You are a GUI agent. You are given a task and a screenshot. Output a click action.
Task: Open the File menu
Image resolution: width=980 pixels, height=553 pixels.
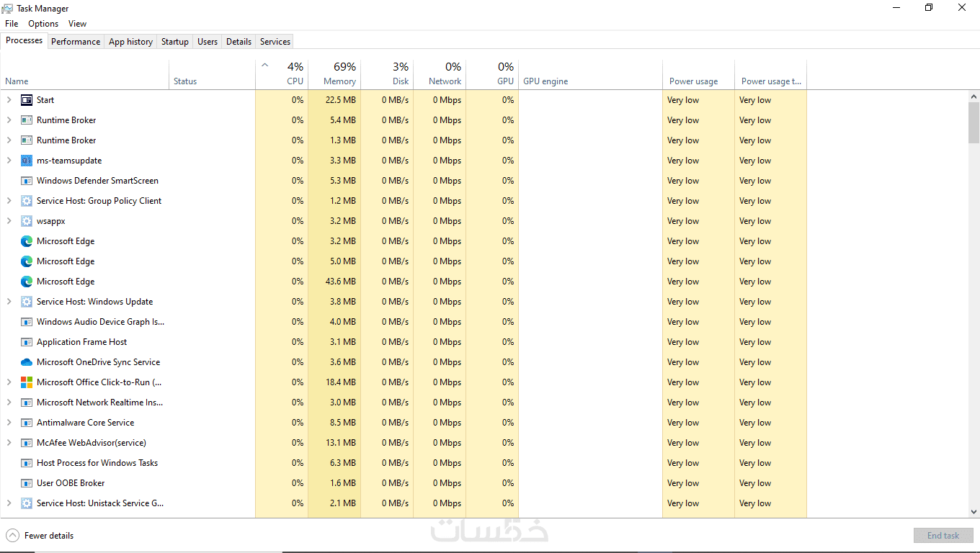(x=12, y=24)
